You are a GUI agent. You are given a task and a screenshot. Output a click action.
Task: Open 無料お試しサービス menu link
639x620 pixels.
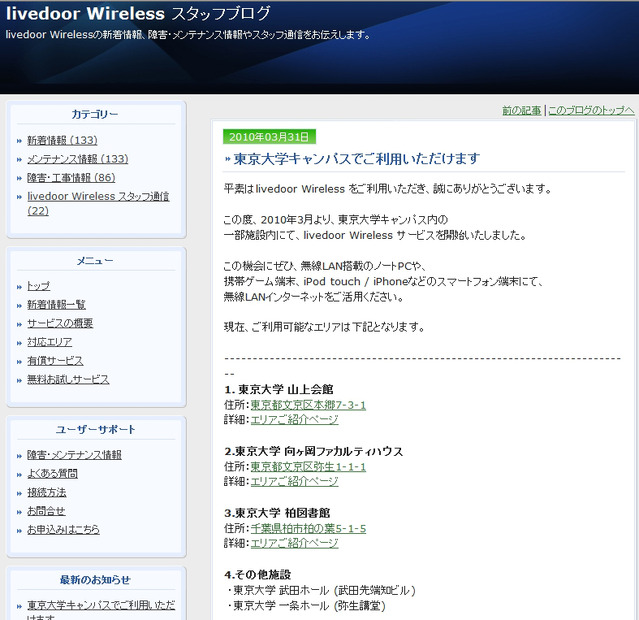(x=68, y=380)
